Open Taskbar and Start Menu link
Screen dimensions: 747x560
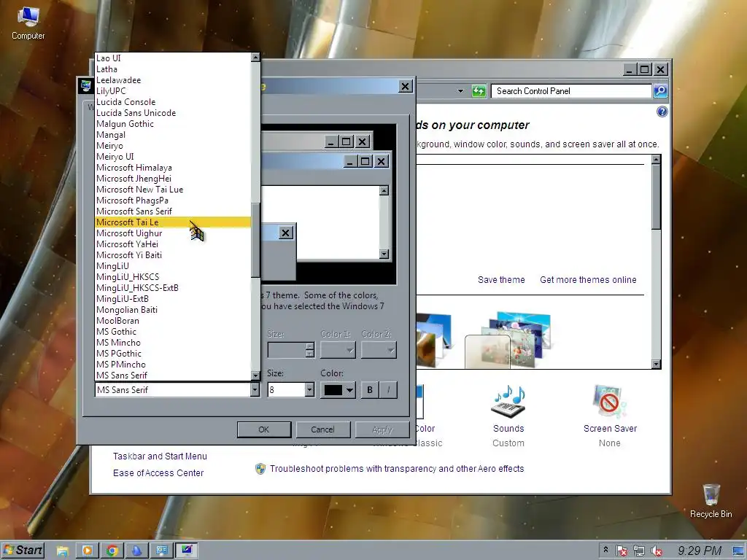160,456
